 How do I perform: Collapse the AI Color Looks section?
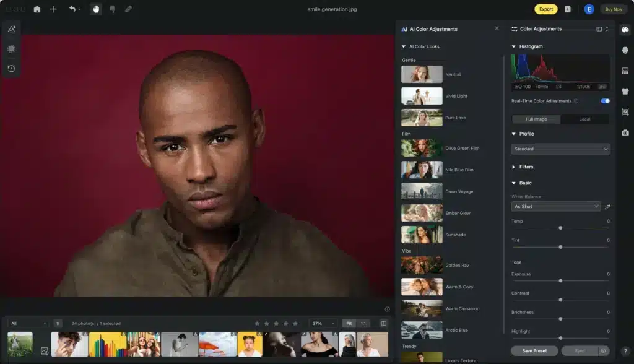404,46
